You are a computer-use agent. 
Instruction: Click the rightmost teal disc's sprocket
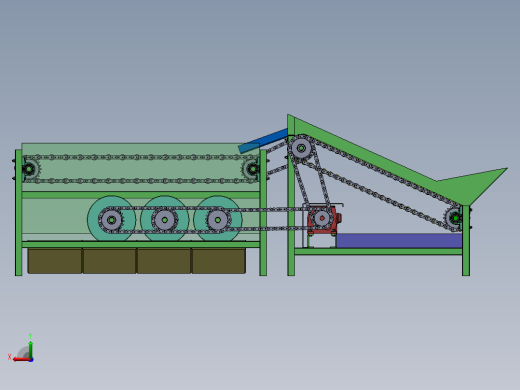pyautogui.click(x=217, y=220)
